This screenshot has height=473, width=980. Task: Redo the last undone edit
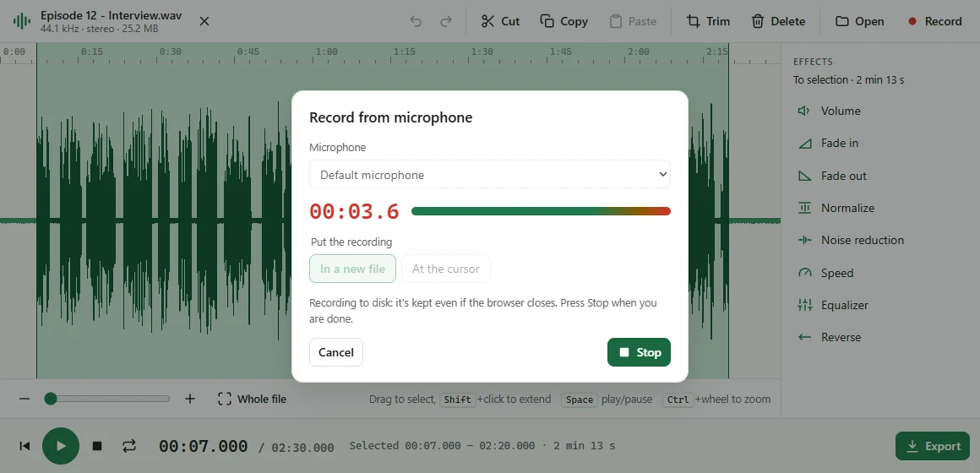click(445, 21)
